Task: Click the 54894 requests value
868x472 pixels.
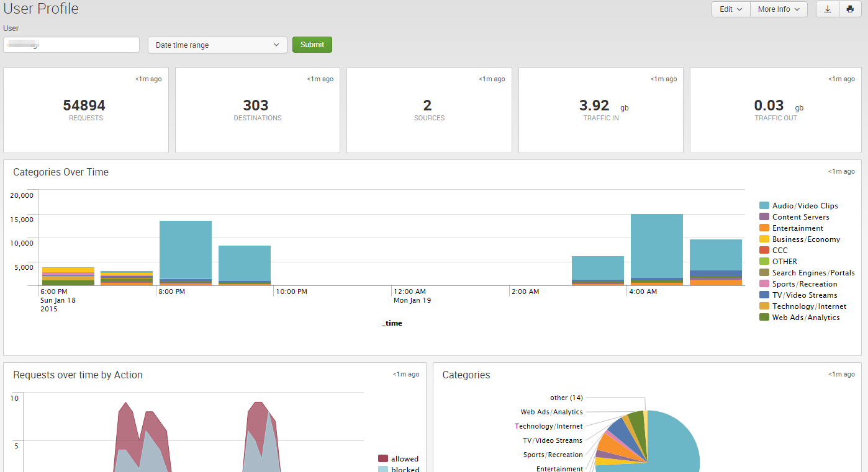Action: point(84,105)
